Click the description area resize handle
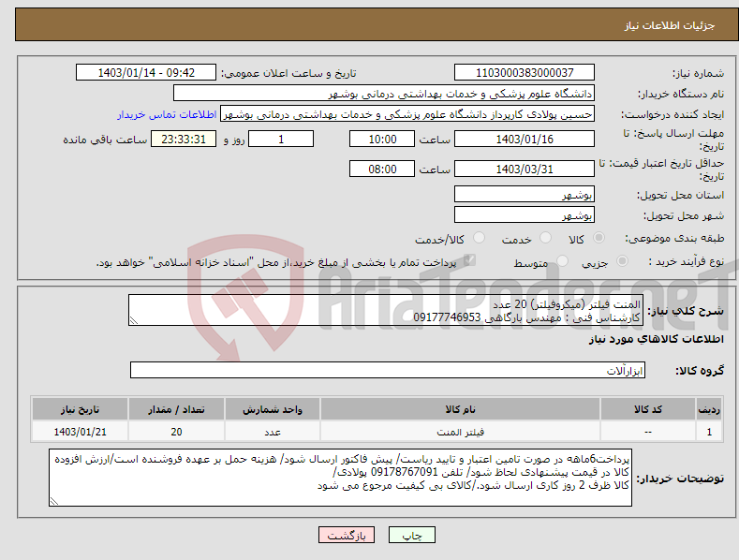The height and width of the screenshot is (560, 739). pos(134,320)
